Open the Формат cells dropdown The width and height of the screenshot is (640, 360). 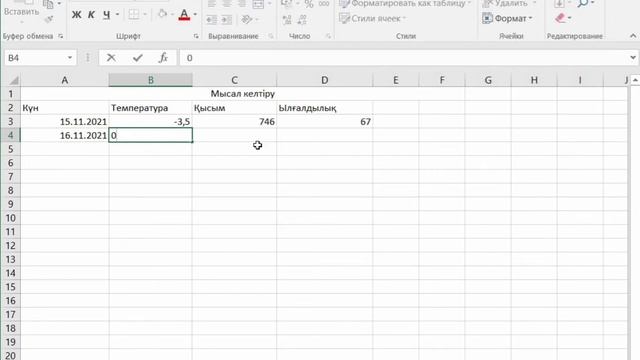point(507,18)
